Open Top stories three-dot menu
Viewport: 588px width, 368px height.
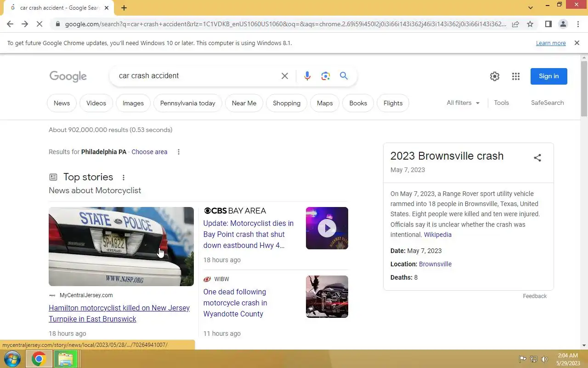tap(123, 178)
